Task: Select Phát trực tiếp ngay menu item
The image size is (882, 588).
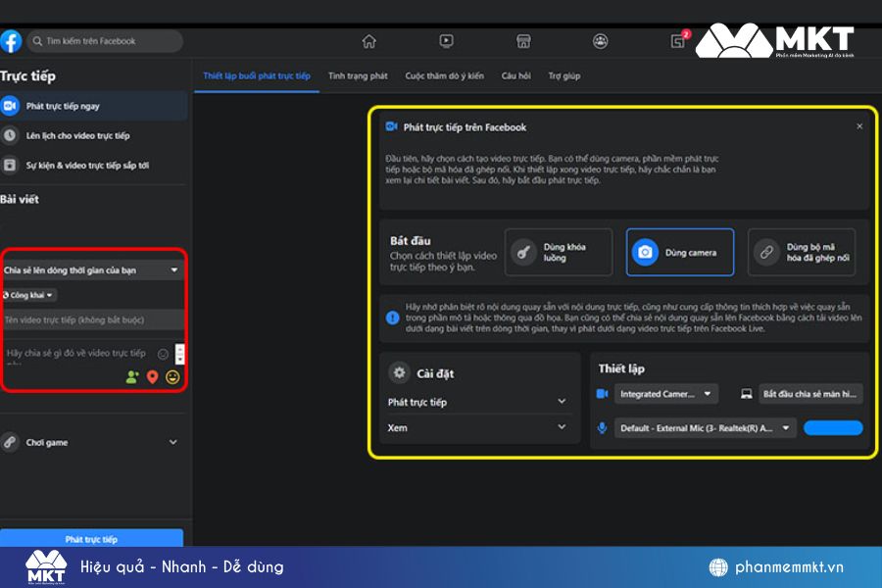Action: click(93, 106)
